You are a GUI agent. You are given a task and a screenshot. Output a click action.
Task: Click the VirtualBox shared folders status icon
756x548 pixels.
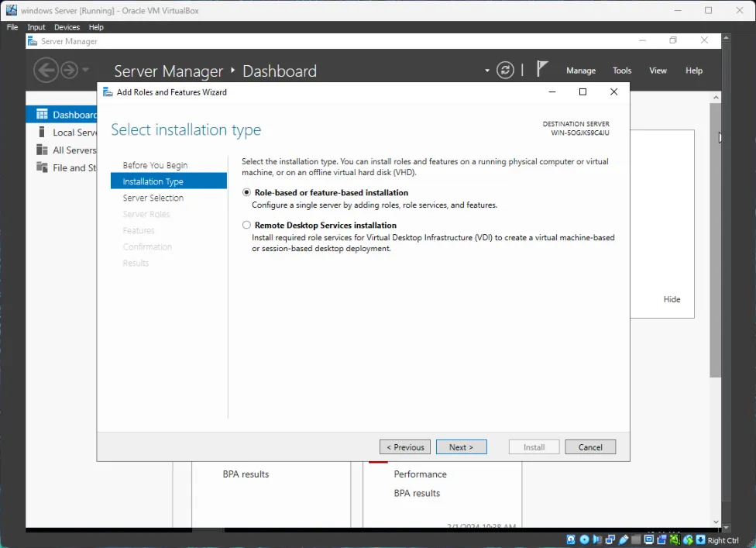click(x=637, y=539)
